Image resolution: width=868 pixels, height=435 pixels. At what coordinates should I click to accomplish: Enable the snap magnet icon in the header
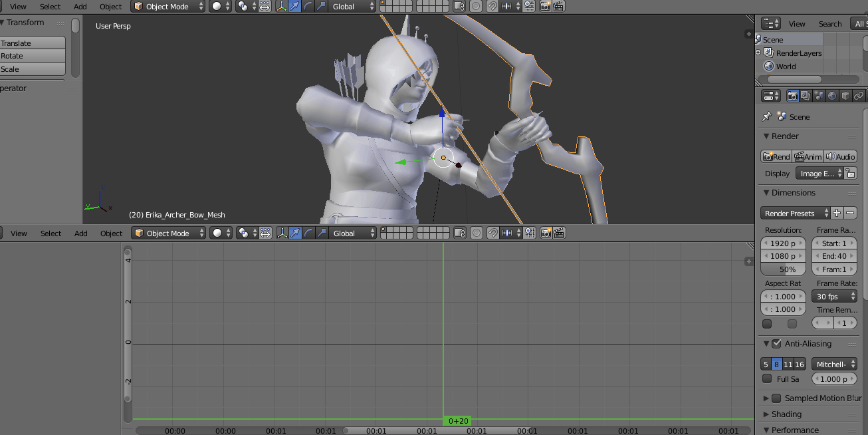pos(492,6)
